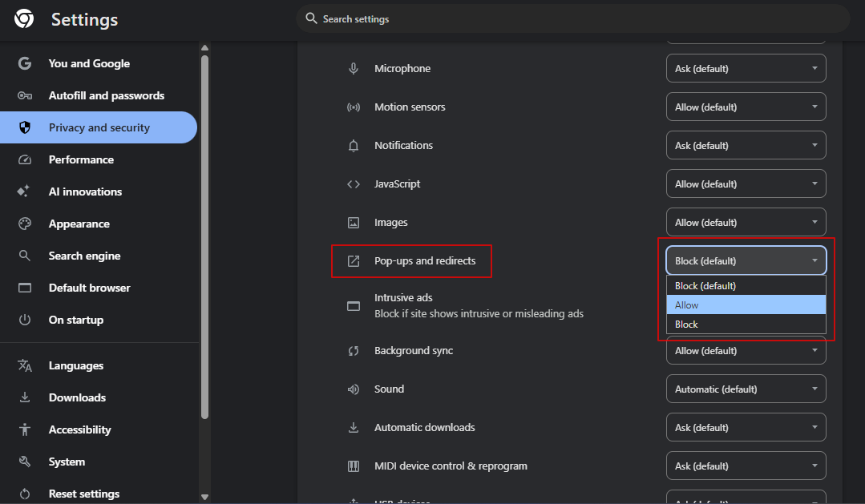Collapse the Pop-ups and redirects dropdown

[x=746, y=261]
